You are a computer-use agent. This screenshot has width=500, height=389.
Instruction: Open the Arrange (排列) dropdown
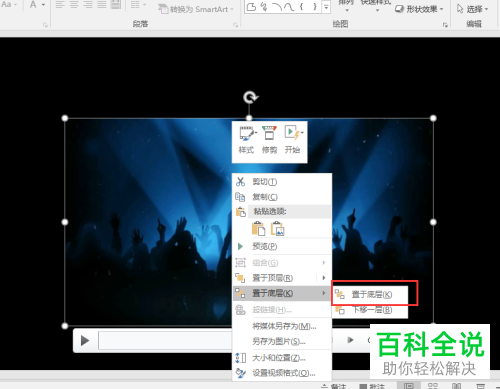pos(346,5)
